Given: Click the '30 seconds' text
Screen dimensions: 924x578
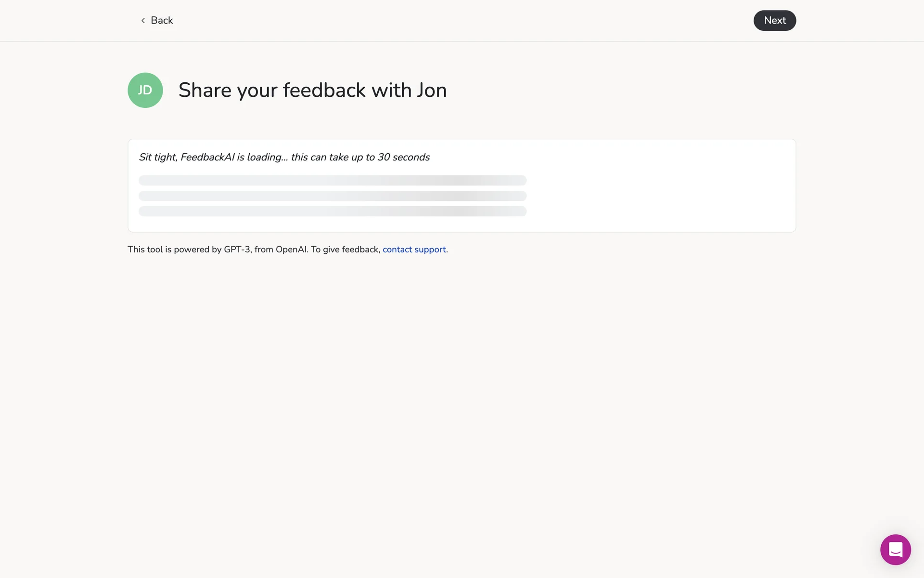Looking at the screenshot, I should coord(403,157).
